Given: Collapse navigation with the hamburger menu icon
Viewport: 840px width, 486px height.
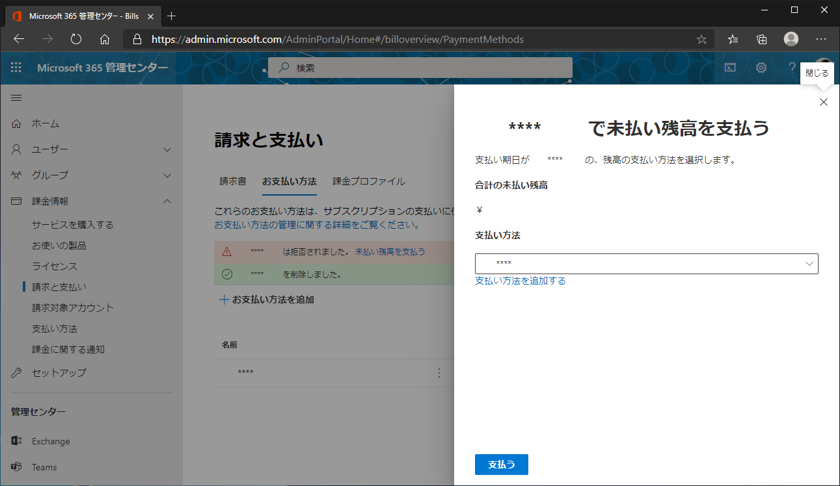Looking at the screenshot, I should point(16,98).
